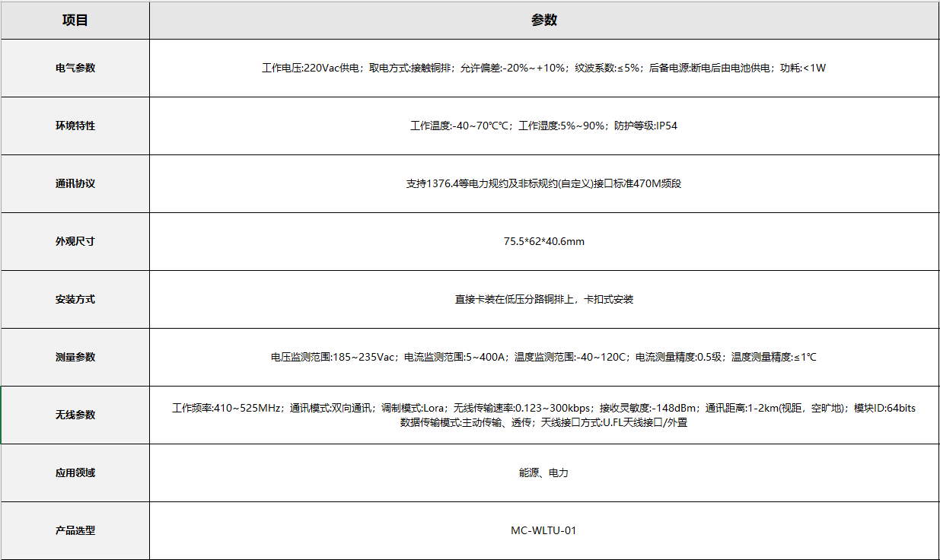
Task: Click the cell with 电压监测范围:185~235Vac
Action: tap(543, 357)
